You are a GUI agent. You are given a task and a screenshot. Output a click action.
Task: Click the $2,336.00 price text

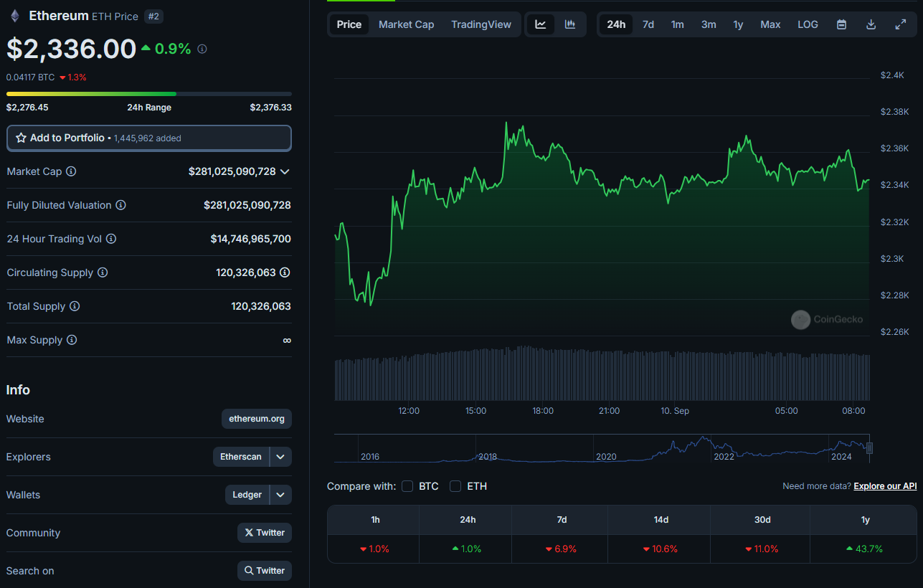(x=71, y=49)
